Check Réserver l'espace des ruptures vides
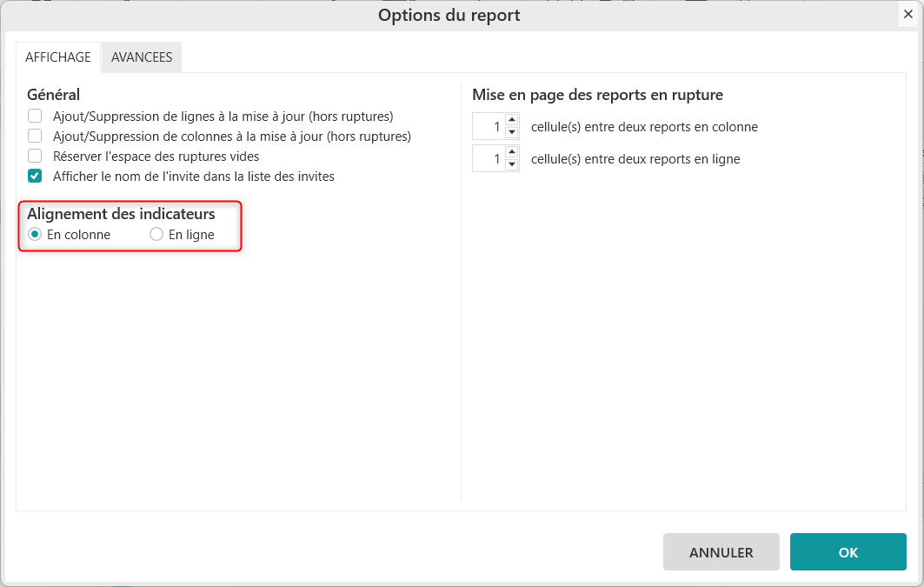The width and height of the screenshot is (924, 587). (x=35, y=157)
